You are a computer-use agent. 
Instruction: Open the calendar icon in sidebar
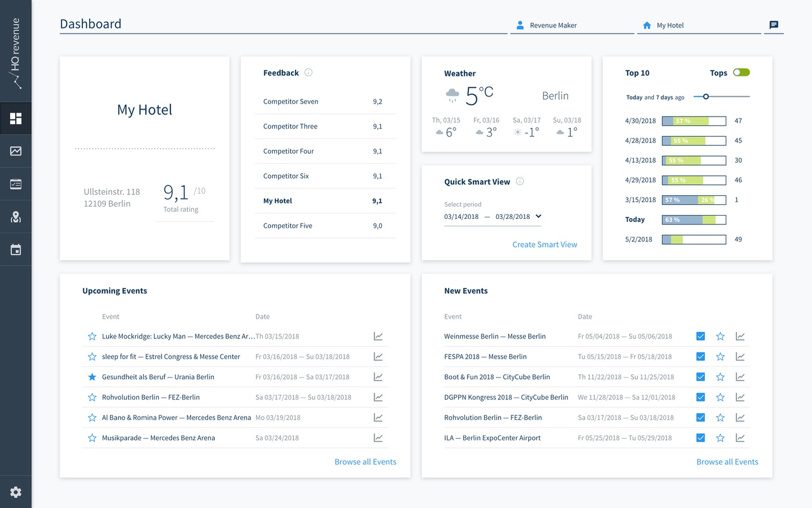[x=16, y=250]
